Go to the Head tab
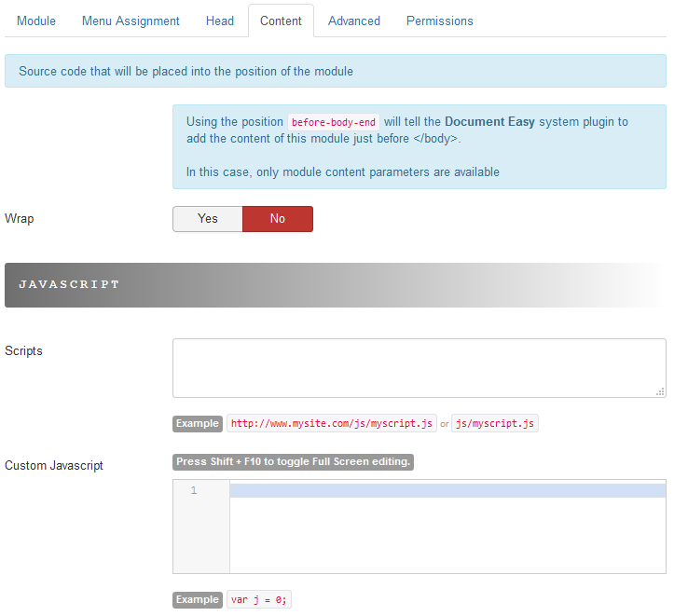The width and height of the screenshot is (674, 616). 220,21
